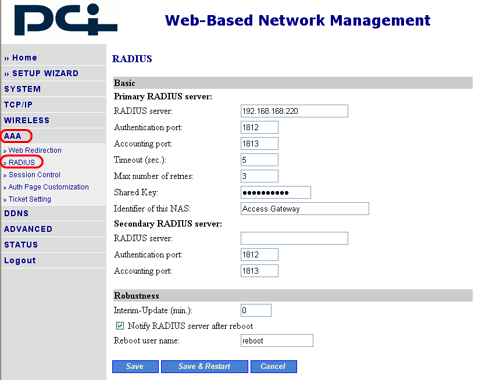Open the DDNS menu section
This screenshot has height=380, width=500.
point(16,213)
